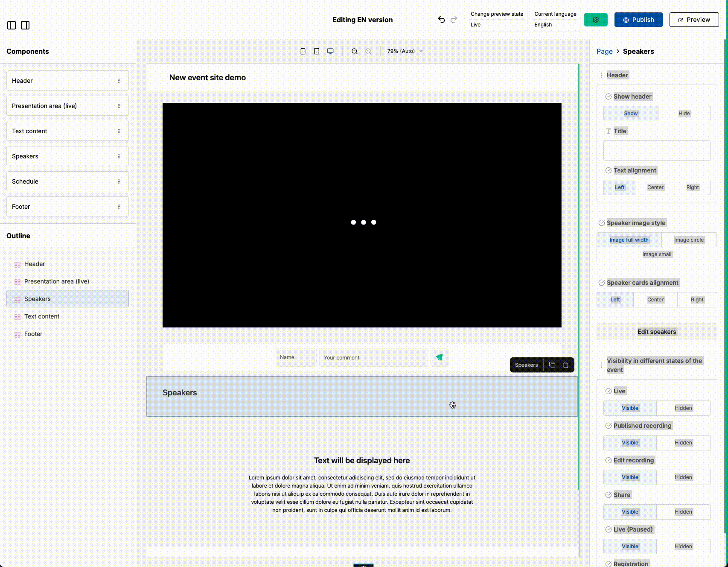Open the green settings gear icon

coord(595,19)
